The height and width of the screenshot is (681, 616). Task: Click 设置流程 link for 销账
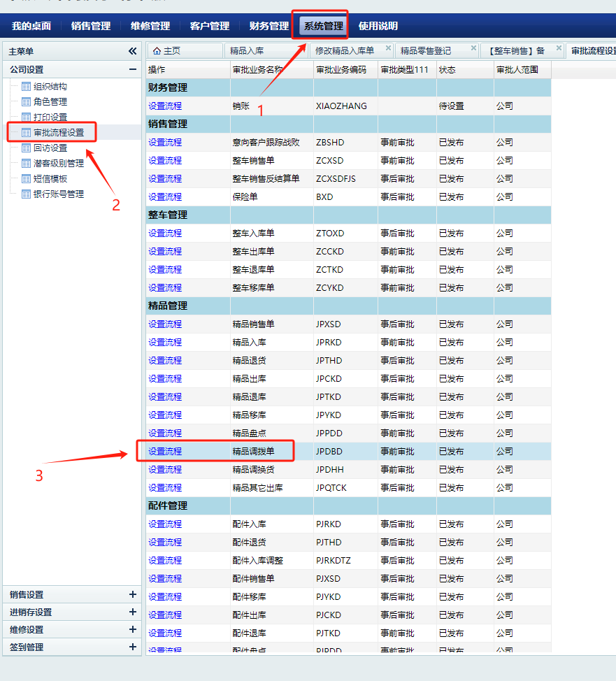(x=165, y=106)
